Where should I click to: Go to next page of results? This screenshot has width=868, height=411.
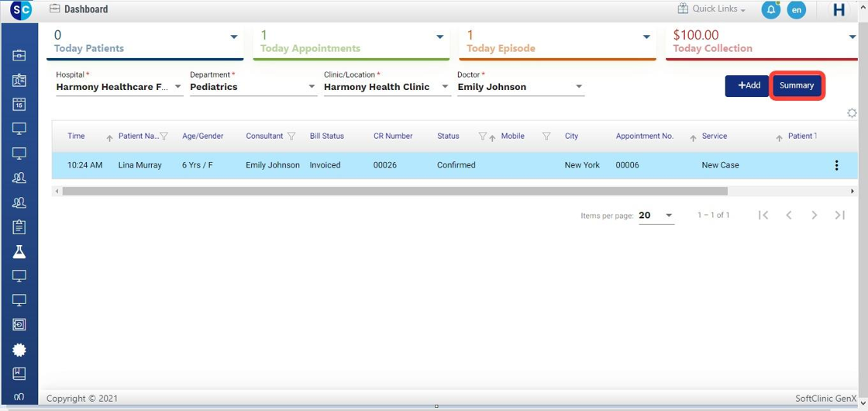[815, 215]
